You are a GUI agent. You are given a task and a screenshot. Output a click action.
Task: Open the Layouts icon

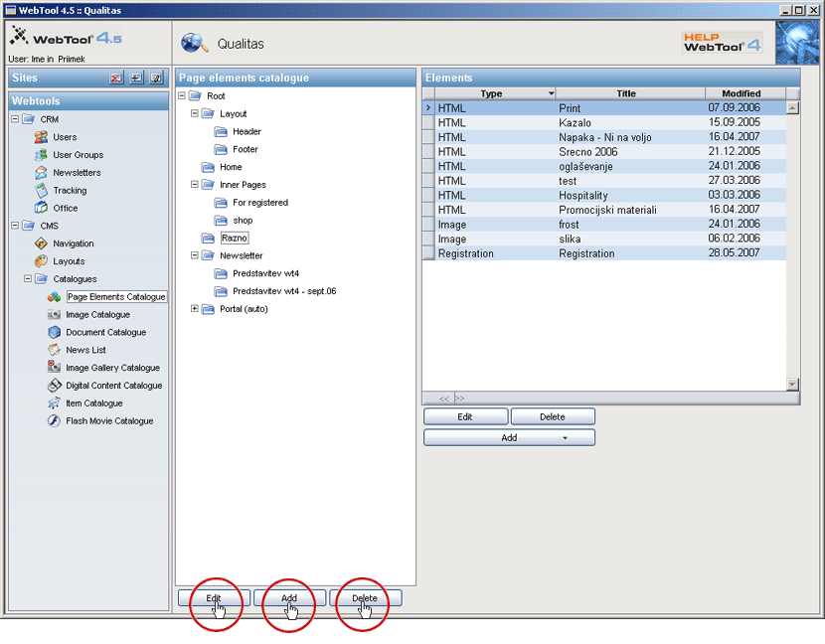41,261
